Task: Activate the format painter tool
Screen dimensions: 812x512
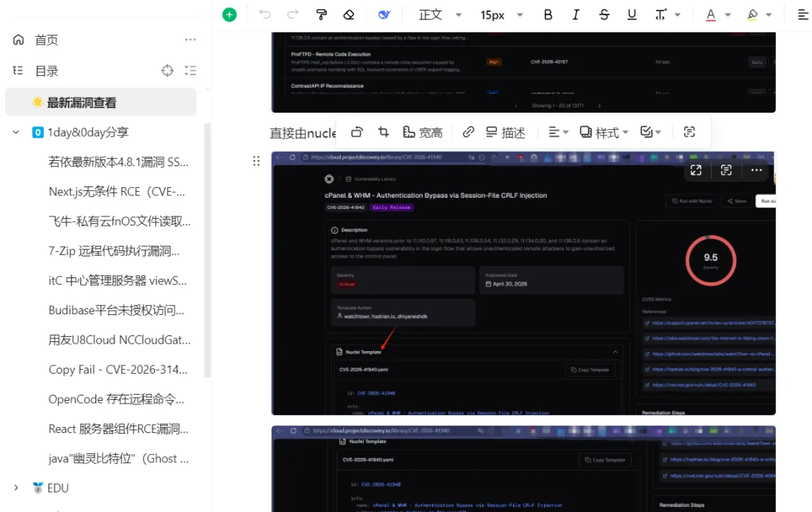Action: pyautogui.click(x=321, y=14)
